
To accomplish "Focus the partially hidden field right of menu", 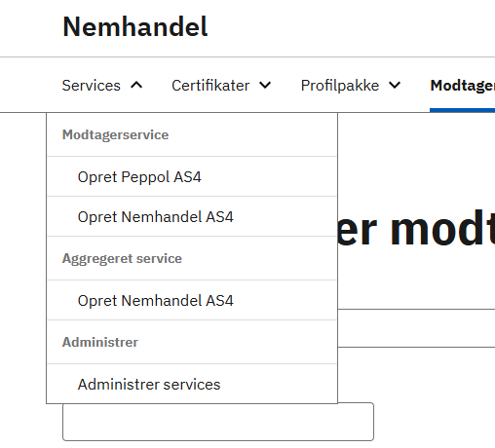I will 416,328.
